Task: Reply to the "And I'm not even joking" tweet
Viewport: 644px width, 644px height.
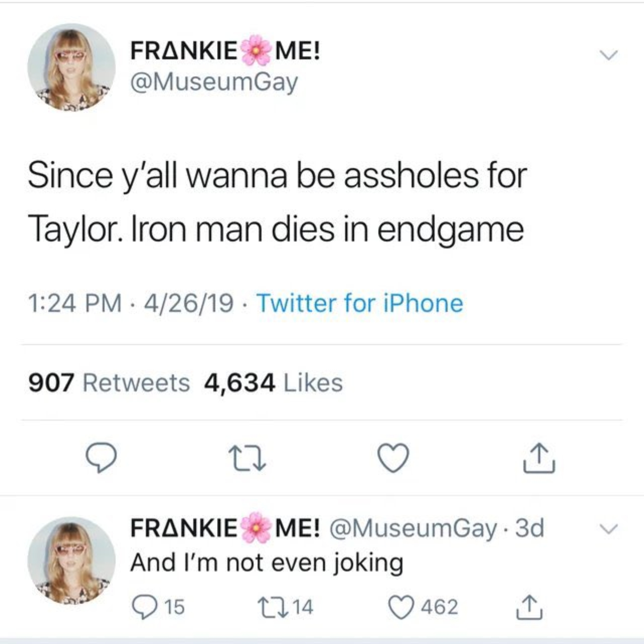Action: click(144, 607)
